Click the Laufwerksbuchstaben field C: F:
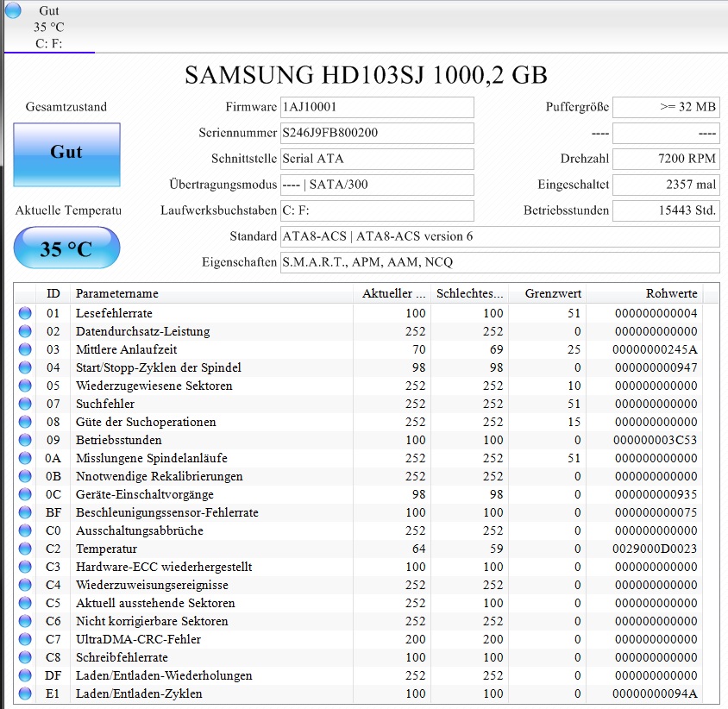The width and height of the screenshot is (728, 709). click(x=377, y=210)
